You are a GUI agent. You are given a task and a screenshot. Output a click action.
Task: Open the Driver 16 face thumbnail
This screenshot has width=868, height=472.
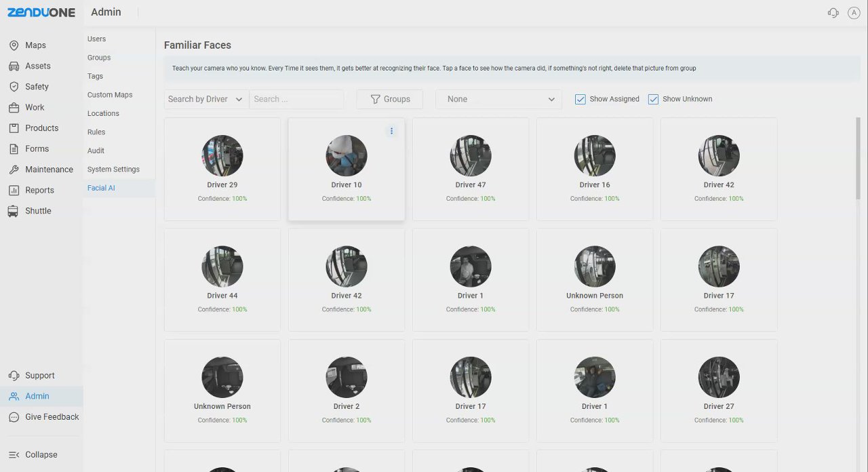coord(595,155)
